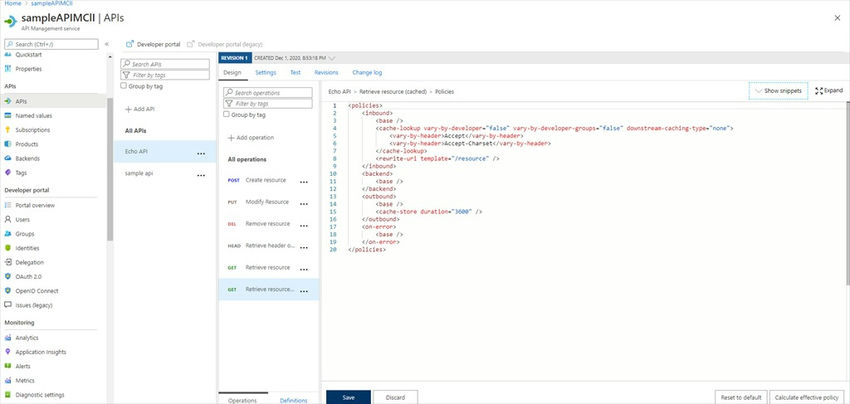Image resolution: width=850 pixels, height=404 pixels.
Task: Click the policy editor vertical scrollbar
Action: click(847, 193)
